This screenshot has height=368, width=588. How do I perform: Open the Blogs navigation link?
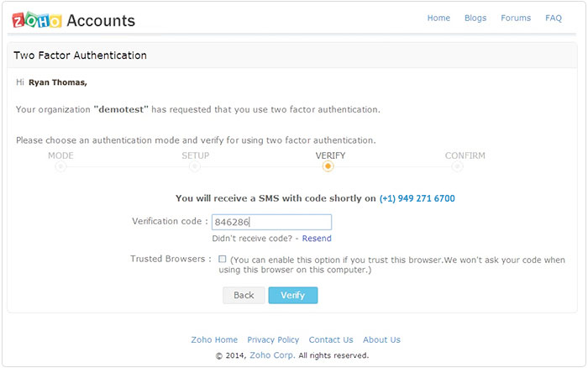click(475, 18)
